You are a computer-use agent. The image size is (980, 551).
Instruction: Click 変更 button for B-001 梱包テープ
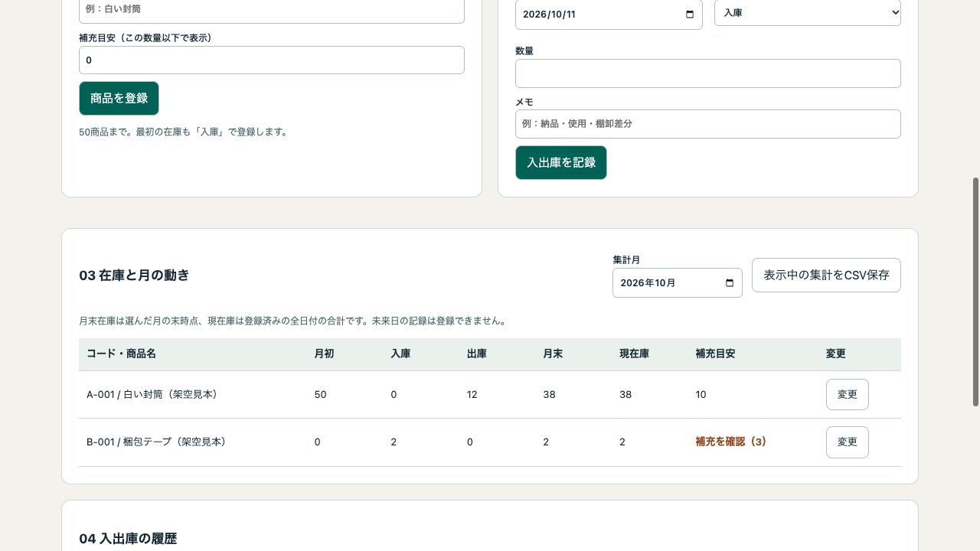[x=848, y=442]
